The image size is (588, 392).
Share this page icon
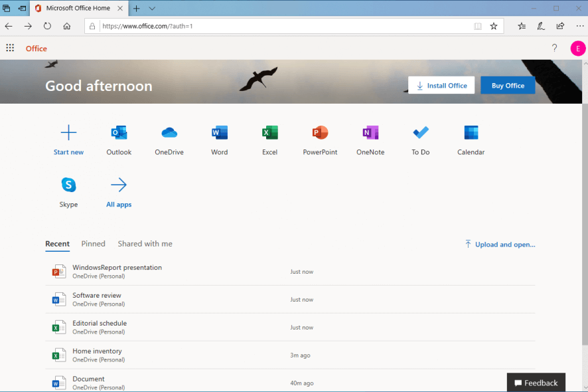click(560, 26)
